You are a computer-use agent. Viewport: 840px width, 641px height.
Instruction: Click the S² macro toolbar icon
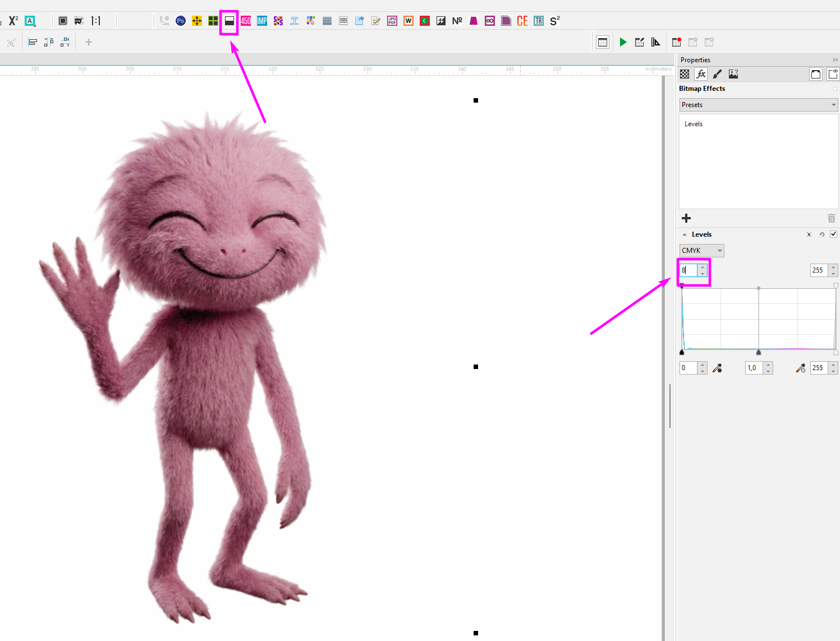point(555,21)
